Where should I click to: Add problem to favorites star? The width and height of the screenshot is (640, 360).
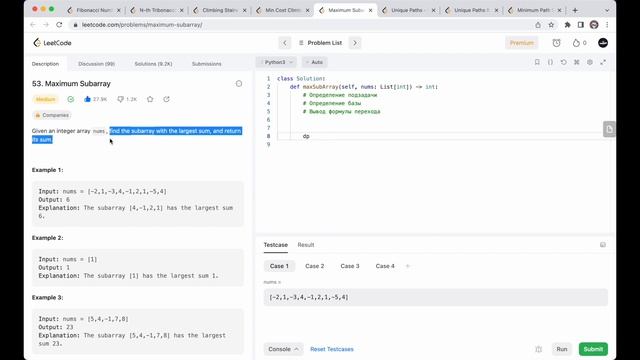pyautogui.click(x=150, y=99)
